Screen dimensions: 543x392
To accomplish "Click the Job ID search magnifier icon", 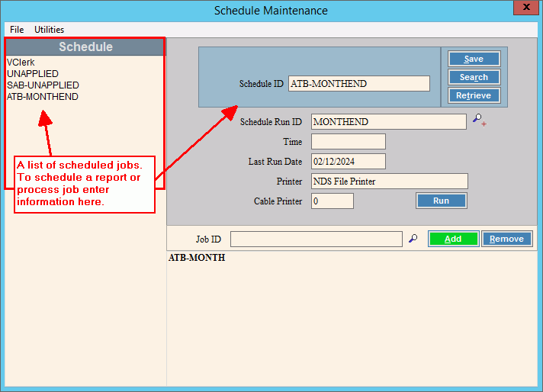I will pos(413,239).
